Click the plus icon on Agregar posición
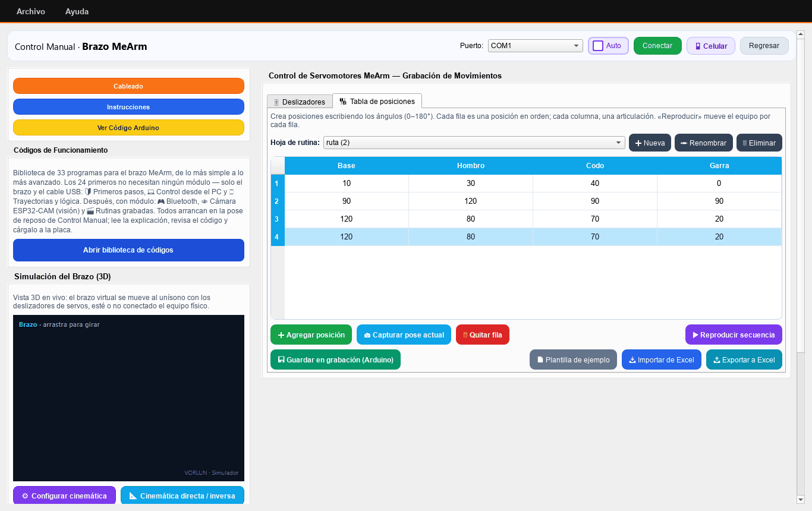 pyautogui.click(x=281, y=335)
